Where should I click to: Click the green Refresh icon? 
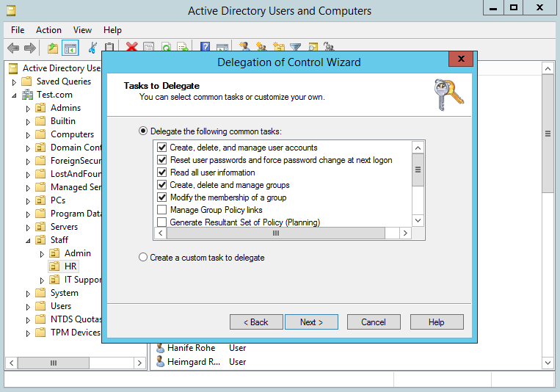pyautogui.click(x=166, y=47)
